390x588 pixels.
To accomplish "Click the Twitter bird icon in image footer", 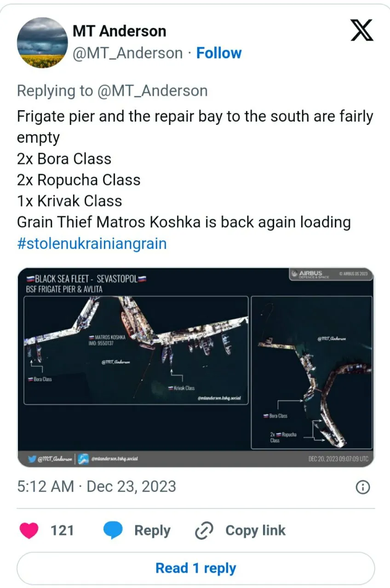I will 32,458.
